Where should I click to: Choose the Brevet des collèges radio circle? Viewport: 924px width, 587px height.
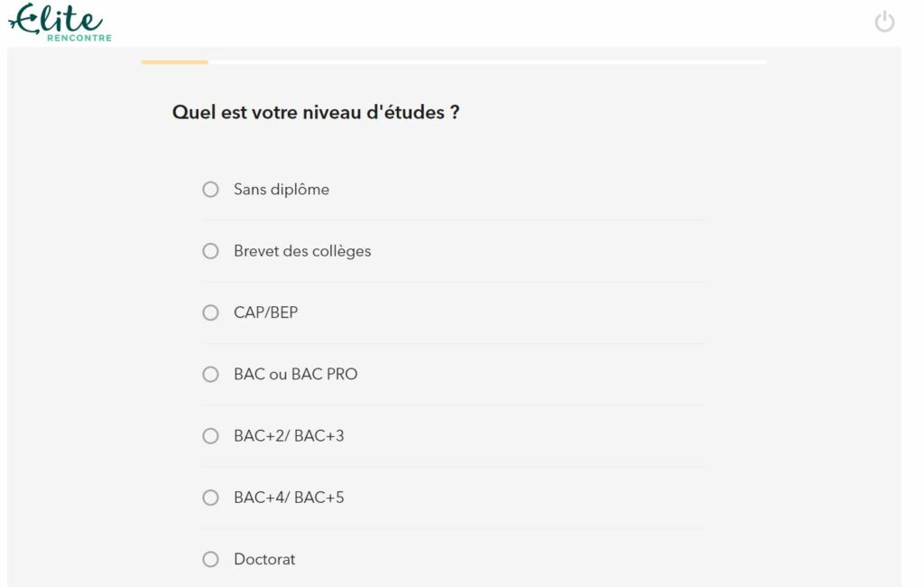[210, 251]
